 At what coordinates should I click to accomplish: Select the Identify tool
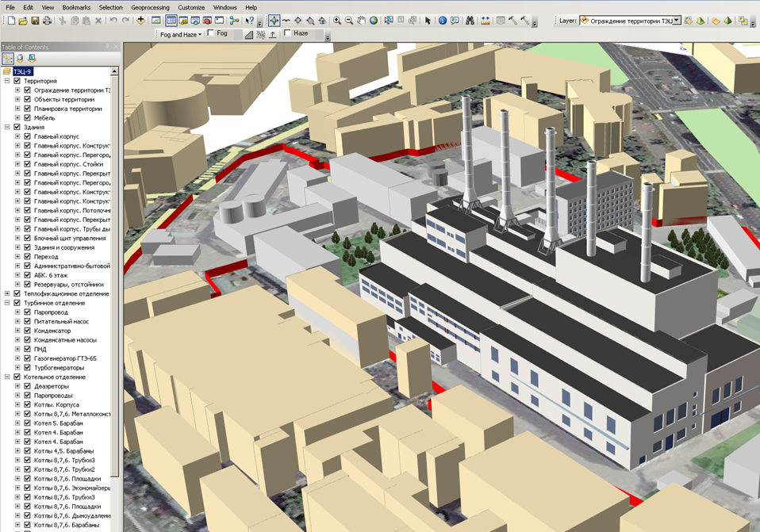pyautogui.click(x=443, y=20)
